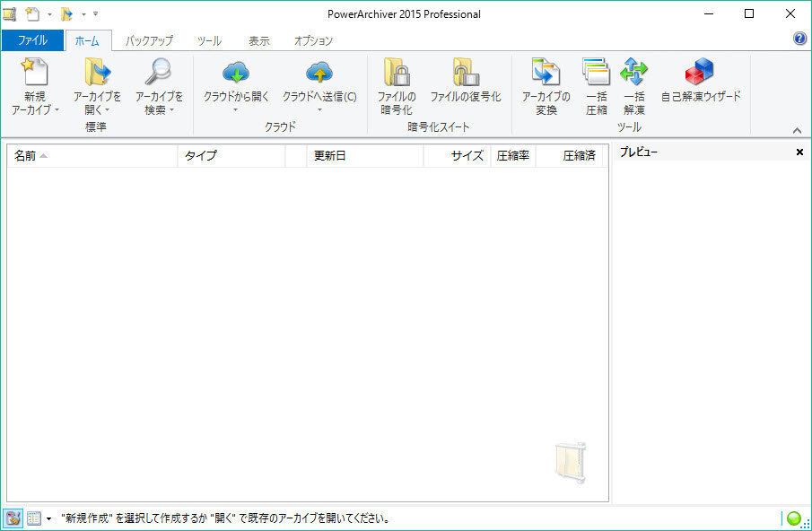Expand the アーカイブを開く dropdown arrow
The image size is (812, 531).
point(107,110)
